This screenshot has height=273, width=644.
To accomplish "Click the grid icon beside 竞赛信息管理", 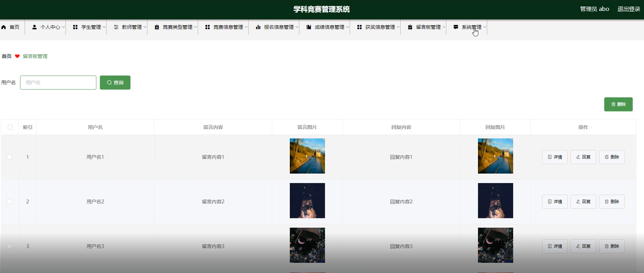I will click(x=208, y=27).
